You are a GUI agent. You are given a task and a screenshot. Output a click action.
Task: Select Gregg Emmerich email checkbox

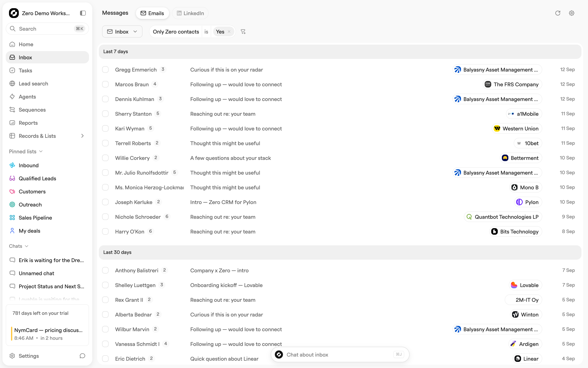[105, 70]
